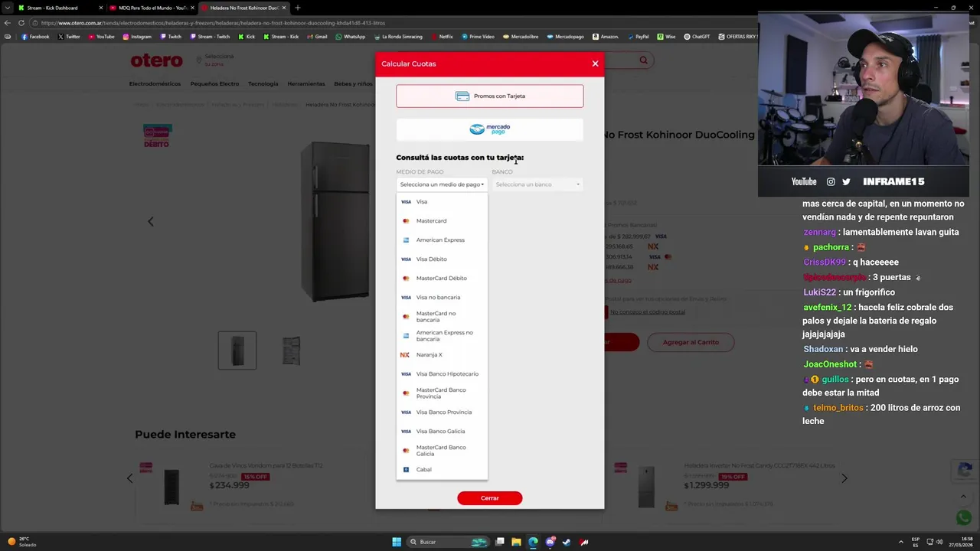Choose Visa no bancaria option

pyautogui.click(x=442, y=297)
